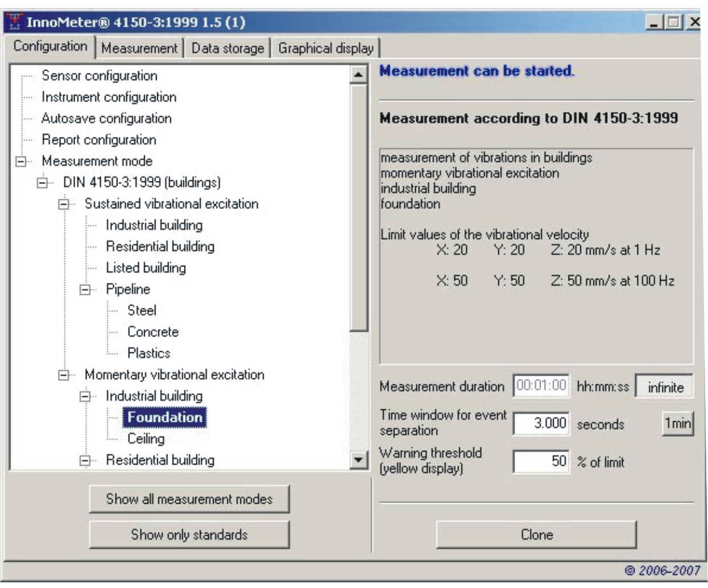Click the Clone button
This screenshot has width=708, height=588.
537,534
